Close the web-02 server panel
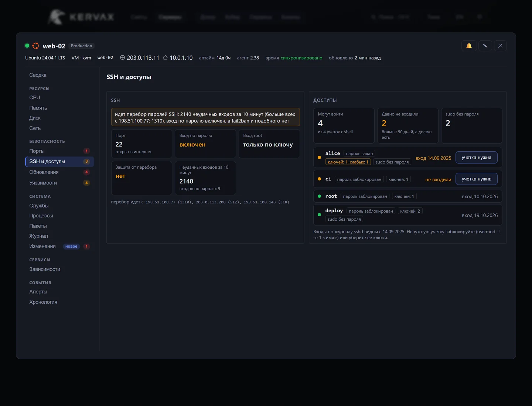 click(x=500, y=46)
